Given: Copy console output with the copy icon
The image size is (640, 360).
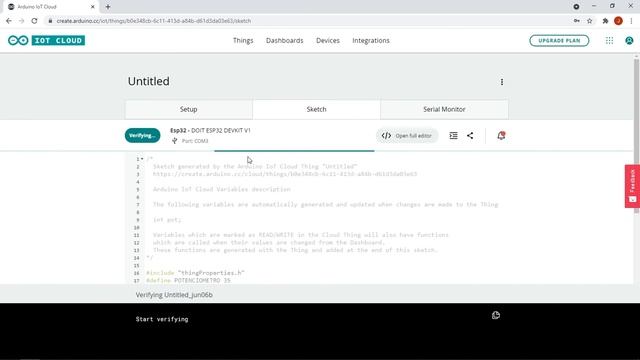Looking at the screenshot, I should point(496,315).
